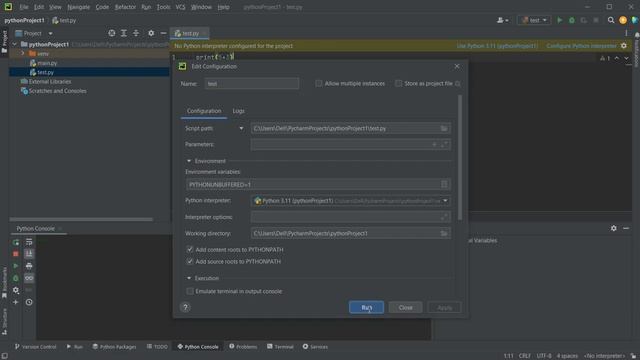Click the Debug bug icon in main toolbar
The height and width of the screenshot is (360, 640).
(x=572, y=20)
